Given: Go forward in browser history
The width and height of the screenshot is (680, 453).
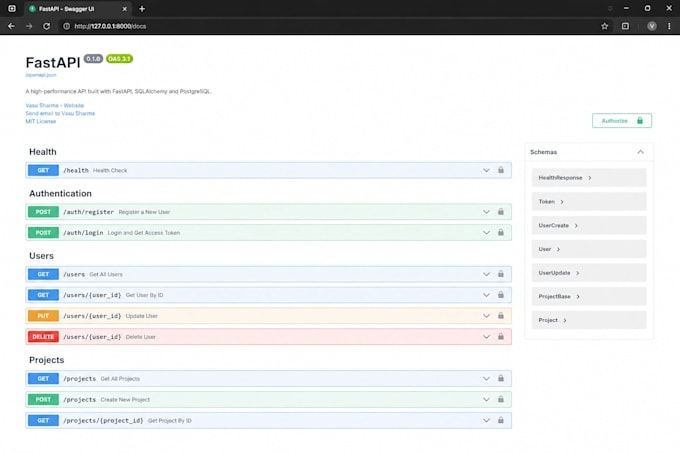Looking at the screenshot, I should 29,26.
